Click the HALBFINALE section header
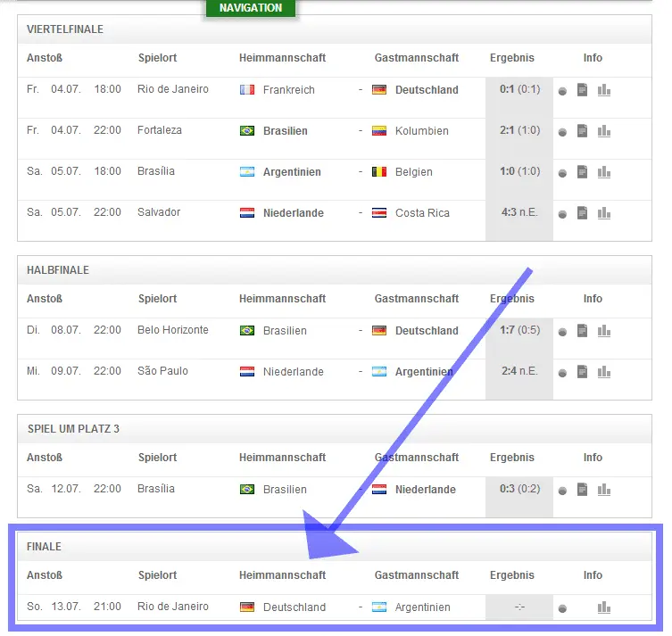 (x=58, y=270)
